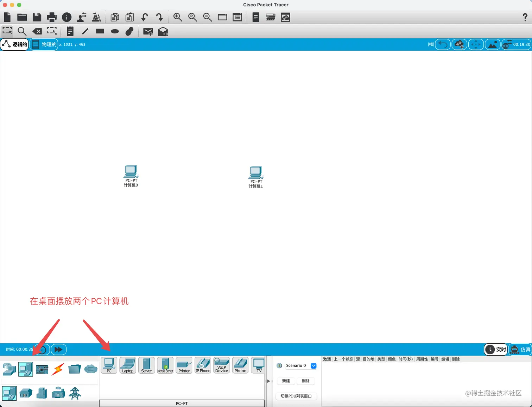The height and width of the screenshot is (407, 532).
Task: Select the Draw Line tool
Action: [85, 31]
